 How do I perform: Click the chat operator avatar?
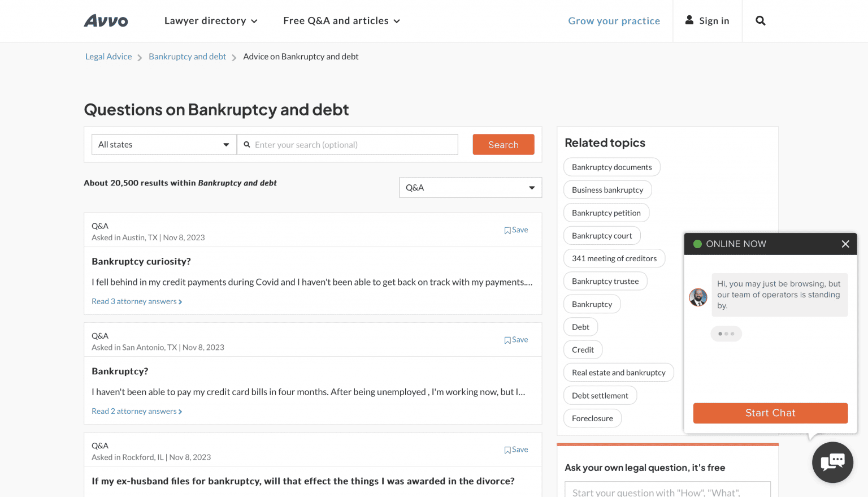coord(698,297)
